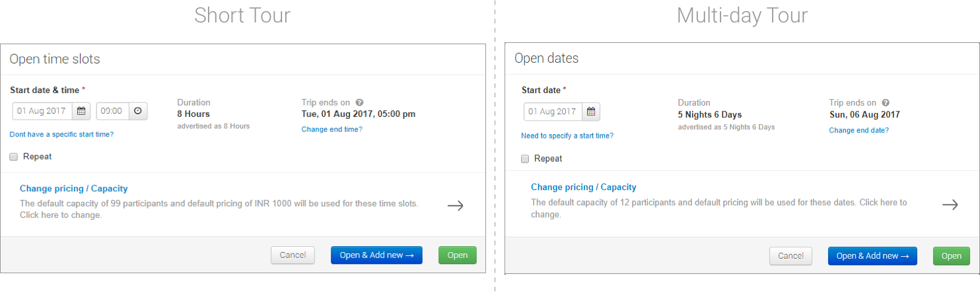Enable Repeat checkbox in Open time slots

click(14, 156)
